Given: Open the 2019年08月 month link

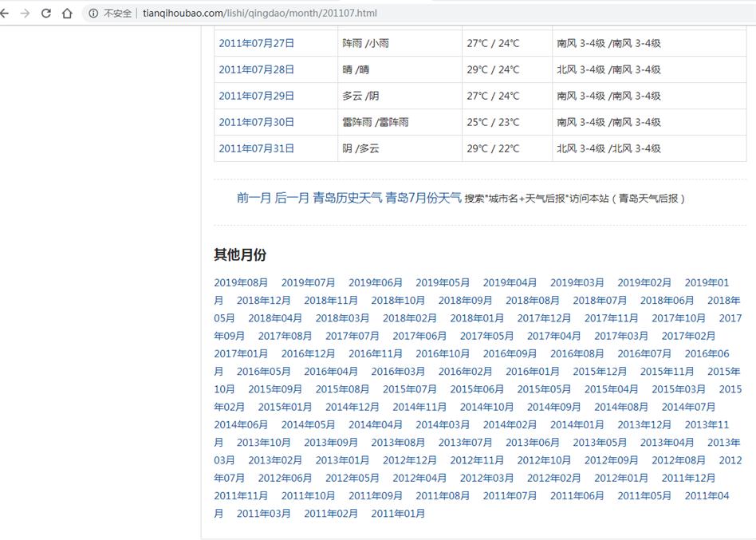Looking at the screenshot, I should tap(241, 282).
